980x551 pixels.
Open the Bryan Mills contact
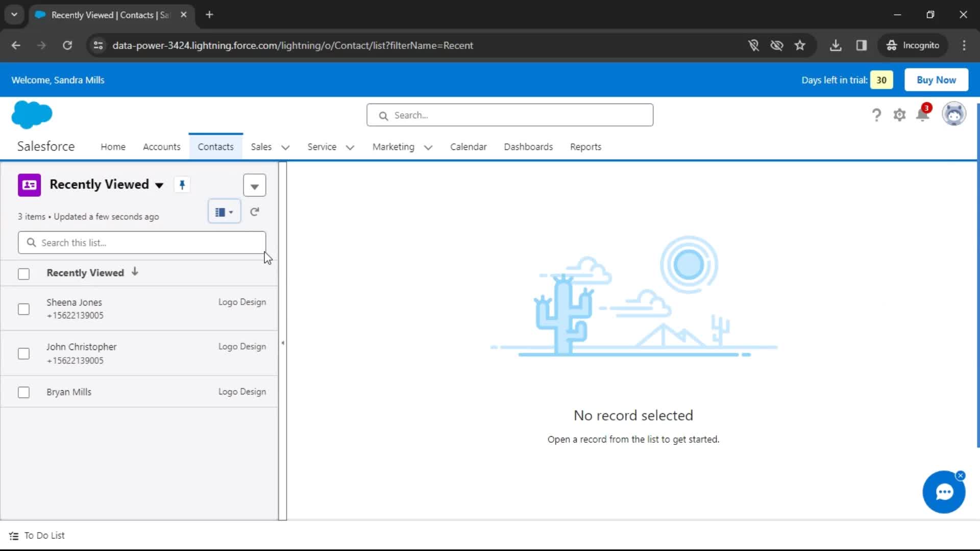point(69,392)
